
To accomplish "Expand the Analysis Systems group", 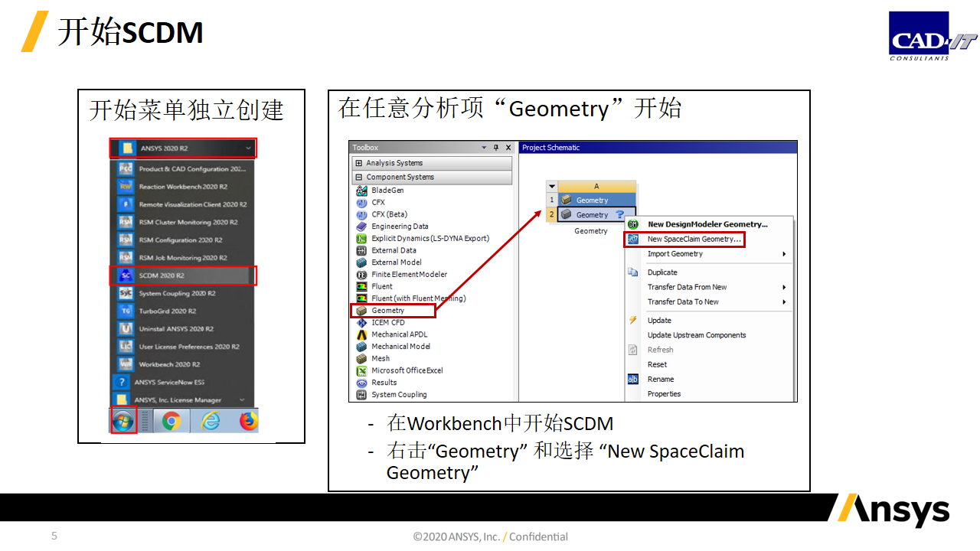I will click(358, 163).
